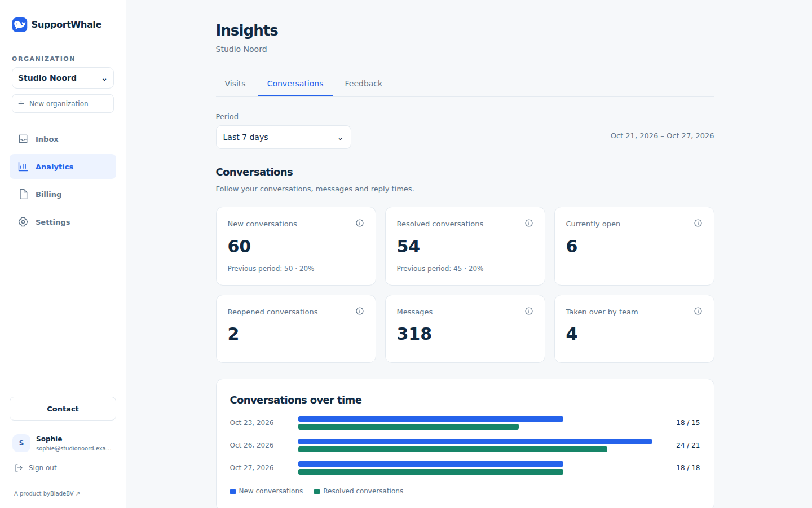Click the Sign out arrow icon

(x=19, y=467)
